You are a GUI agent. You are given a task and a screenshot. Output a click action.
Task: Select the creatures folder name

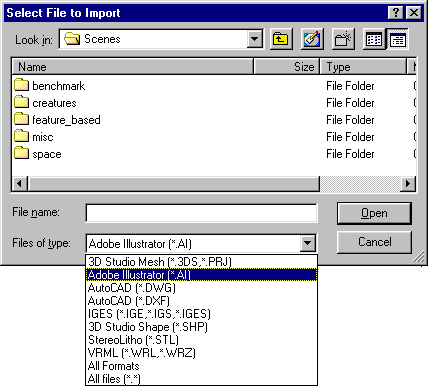click(x=54, y=103)
